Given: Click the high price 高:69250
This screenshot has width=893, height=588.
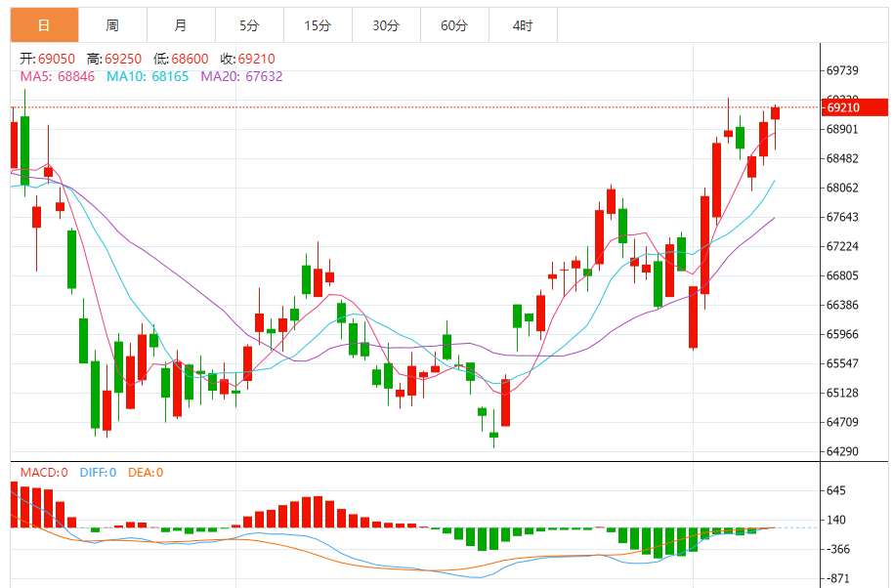Looking at the screenshot, I should pyautogui.click(x=114, y=59).
